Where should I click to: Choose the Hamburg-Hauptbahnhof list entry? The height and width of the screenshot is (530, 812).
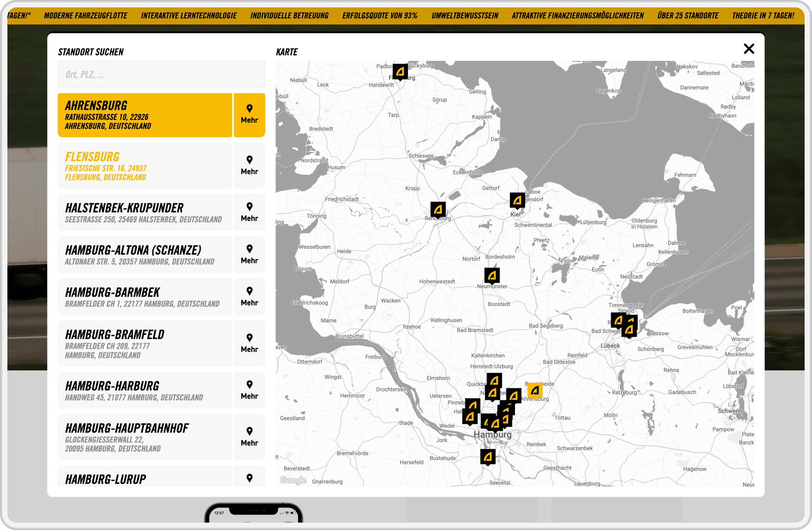(145, 437)
